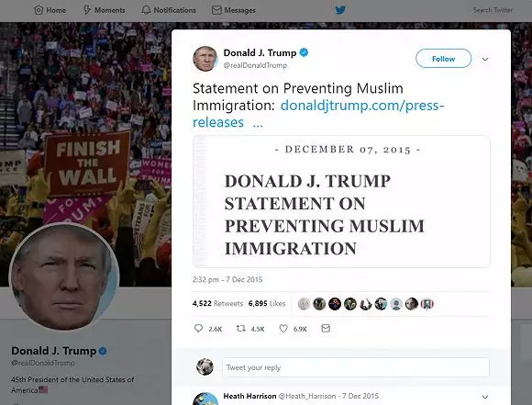View 4,522 Retweets list
Image resolution: width=532 pixels, height=405 pixels.
tap(217, 303)
